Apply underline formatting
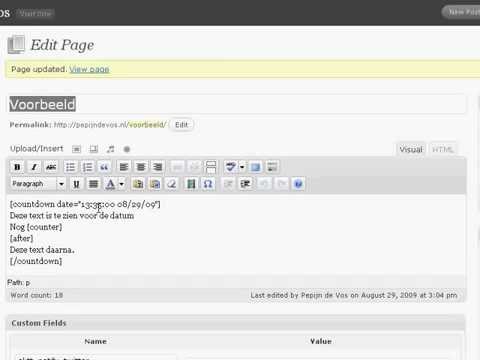Screen dimensions: 480x360 tap(76, 184)
